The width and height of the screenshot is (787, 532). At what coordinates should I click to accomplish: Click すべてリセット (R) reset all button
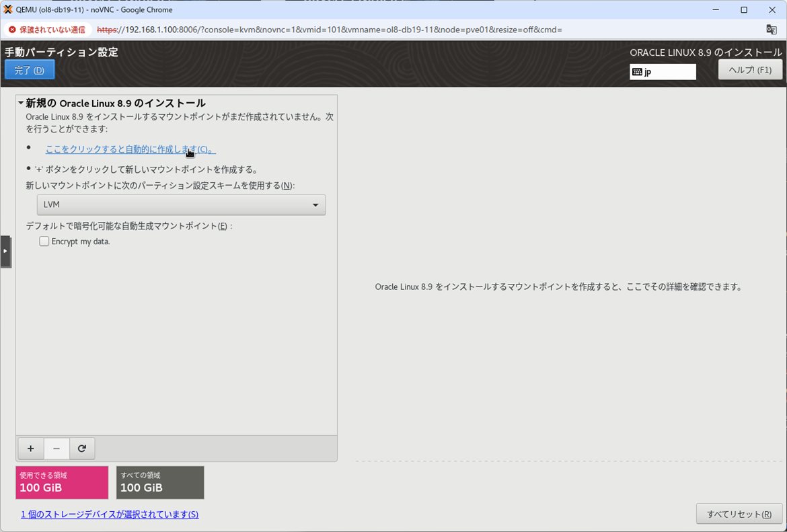coord(739,514)
